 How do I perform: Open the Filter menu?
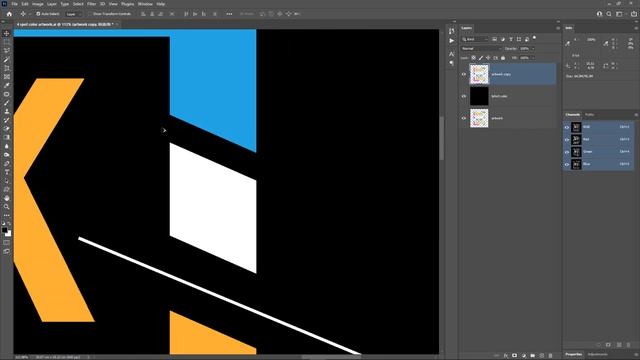point(91,4)
